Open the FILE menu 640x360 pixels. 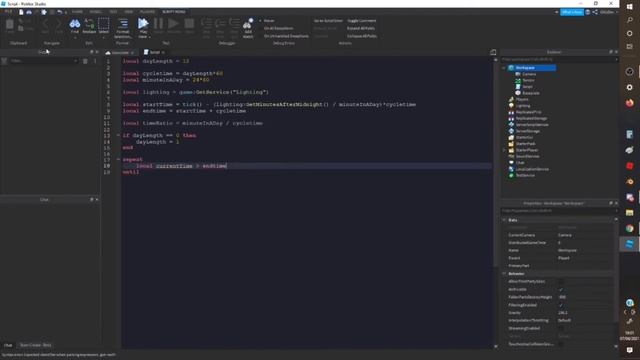coord(8,12)
